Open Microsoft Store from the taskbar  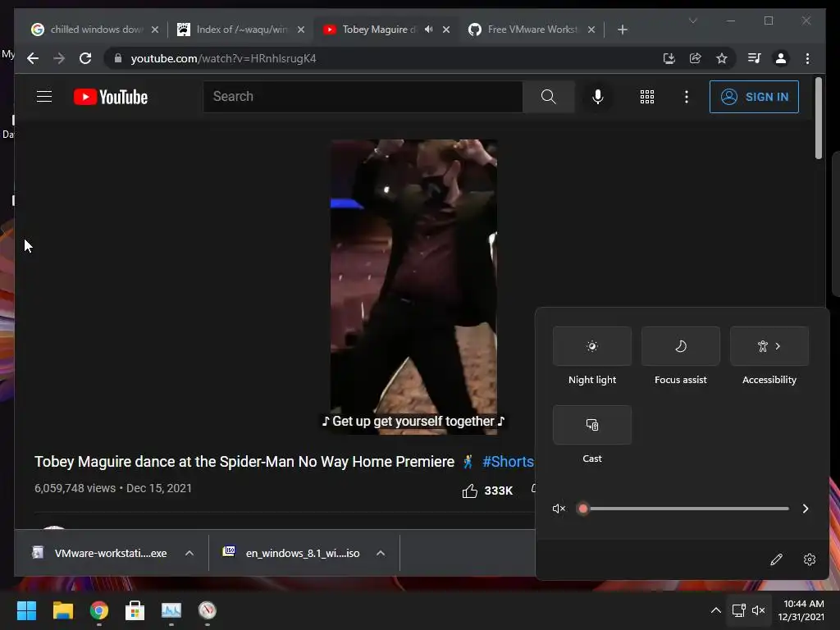pos(135,610)
